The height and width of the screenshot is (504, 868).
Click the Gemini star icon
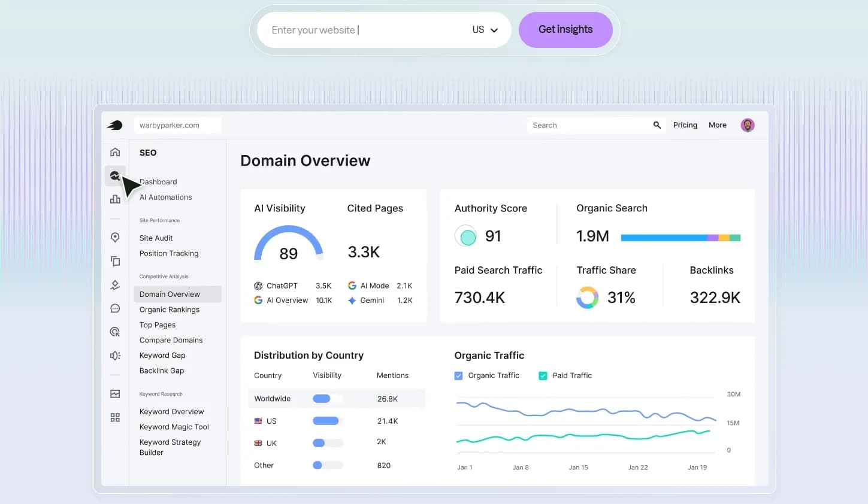[352, 300]
